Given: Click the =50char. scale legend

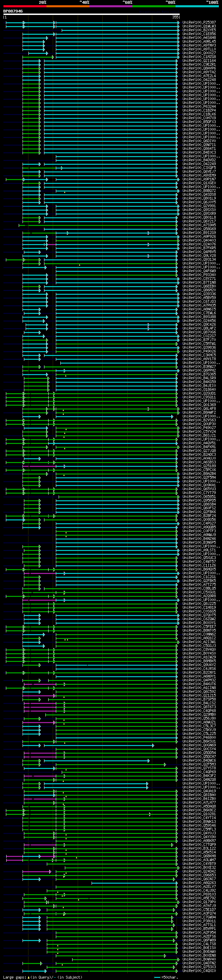Looking at the screenshot, I should tap(166, 977).
